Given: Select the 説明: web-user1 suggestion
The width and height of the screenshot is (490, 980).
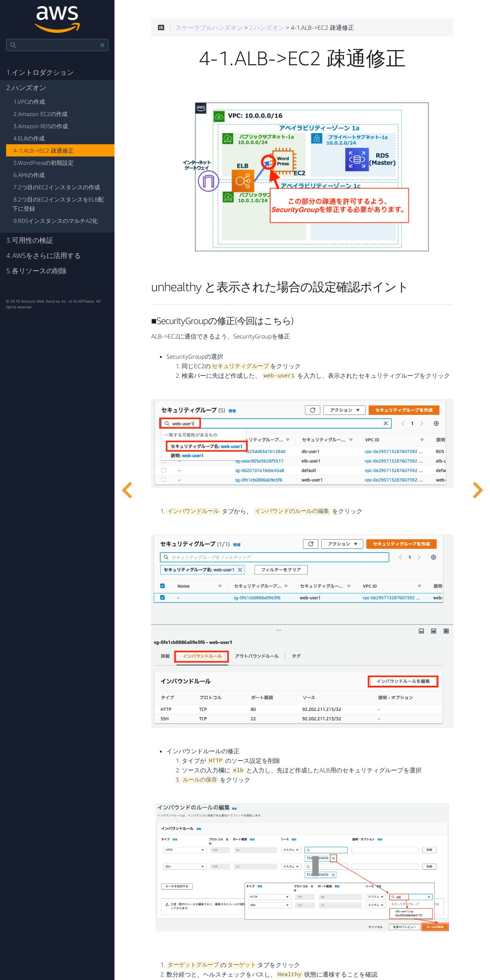Looking at the screenshot, I should pyautogui.click(x=187, y=456).
